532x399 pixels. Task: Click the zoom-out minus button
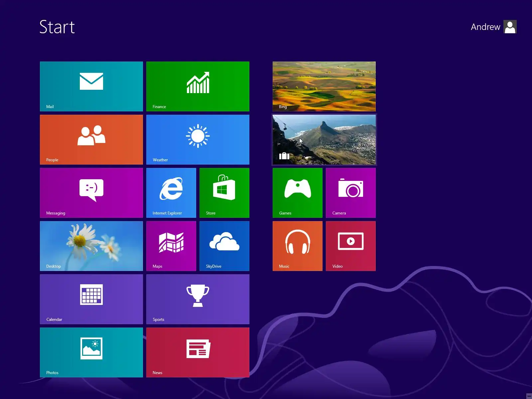tap(529, 396)
